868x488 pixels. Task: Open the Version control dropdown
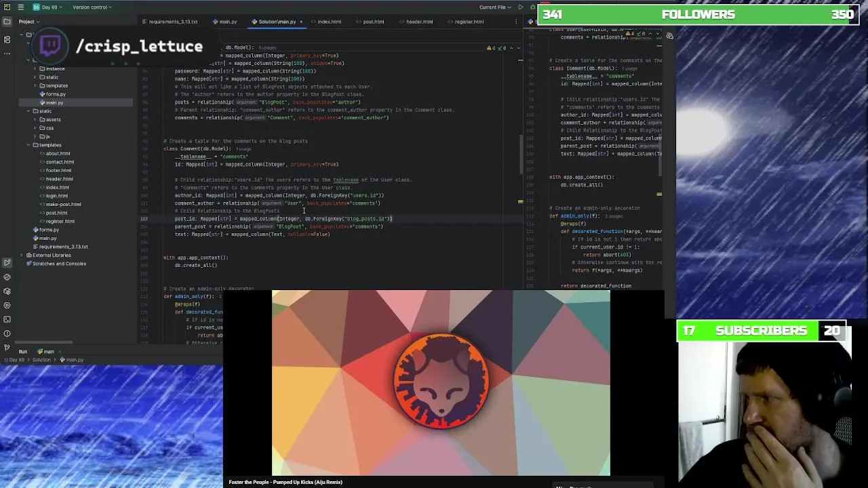[92, 7]
